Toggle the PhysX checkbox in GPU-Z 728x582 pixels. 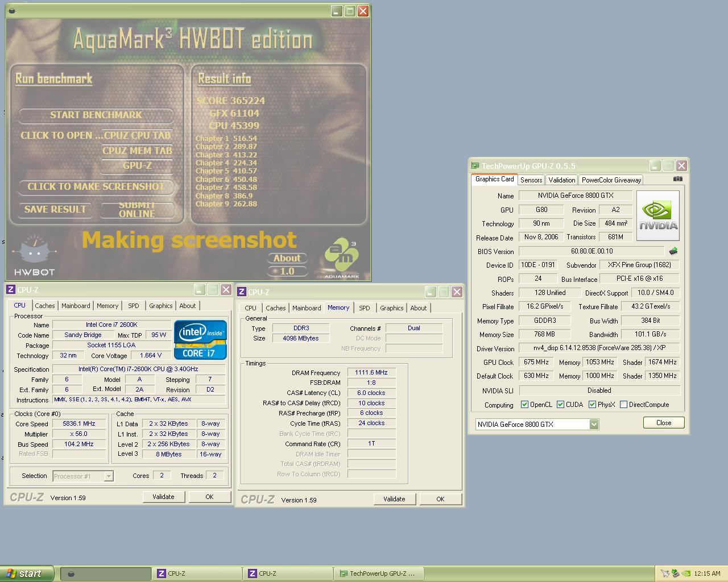[x=592, y=405]
